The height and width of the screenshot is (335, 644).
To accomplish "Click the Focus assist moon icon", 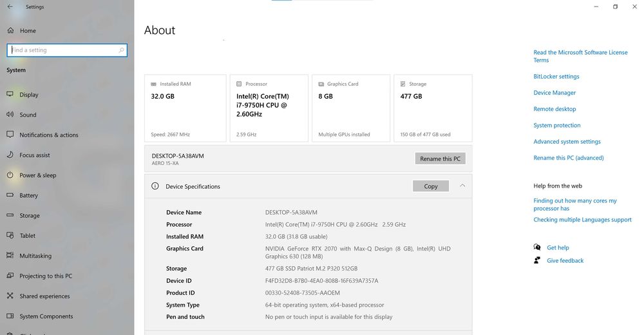I will (x=10, y=155).
